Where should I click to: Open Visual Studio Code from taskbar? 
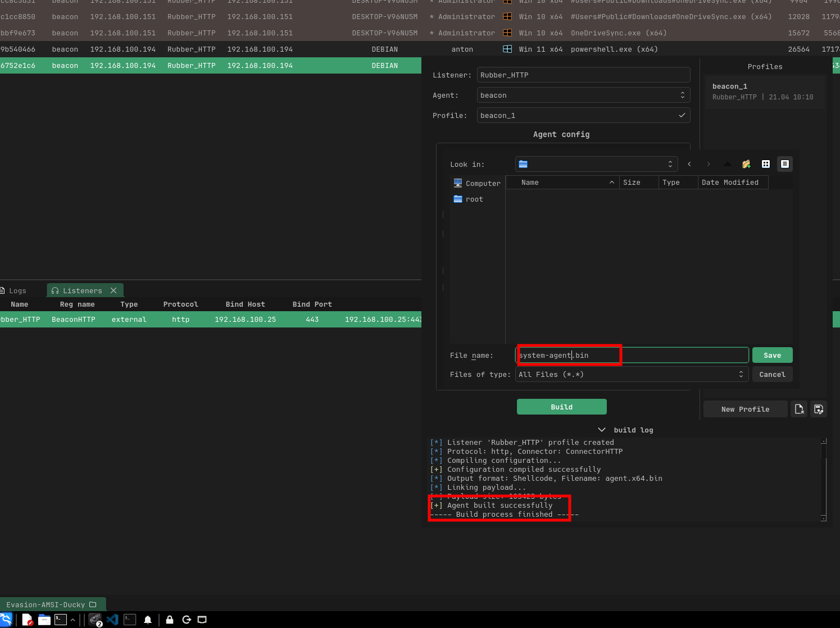(x=112, y=620)
